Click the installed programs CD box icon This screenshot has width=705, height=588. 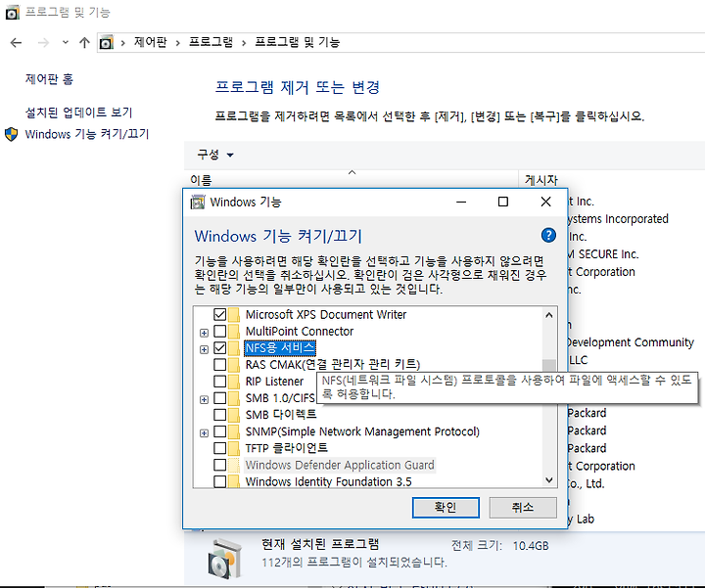225,559
